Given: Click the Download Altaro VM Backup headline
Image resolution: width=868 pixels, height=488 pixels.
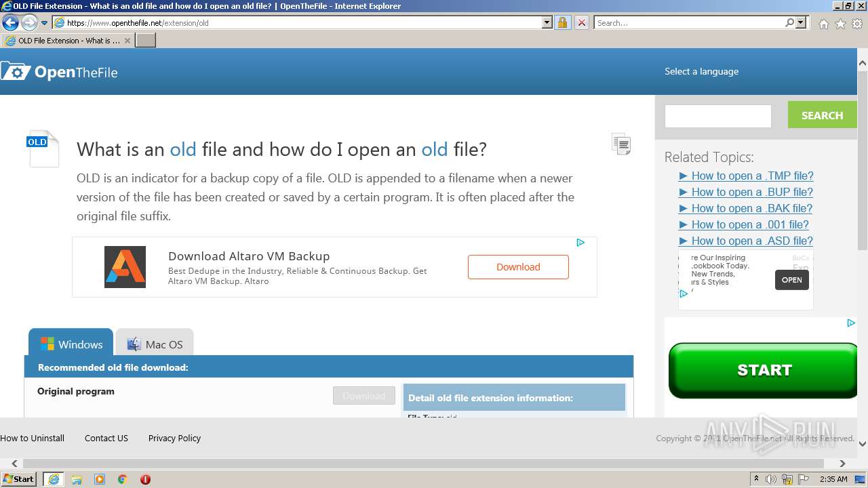Looking at the screenshot, I should [249, 256].
